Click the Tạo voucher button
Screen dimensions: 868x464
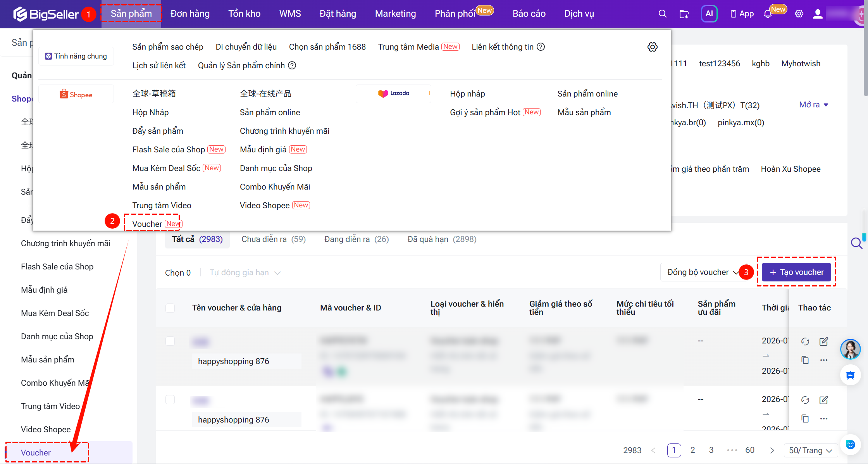(796, 272)
